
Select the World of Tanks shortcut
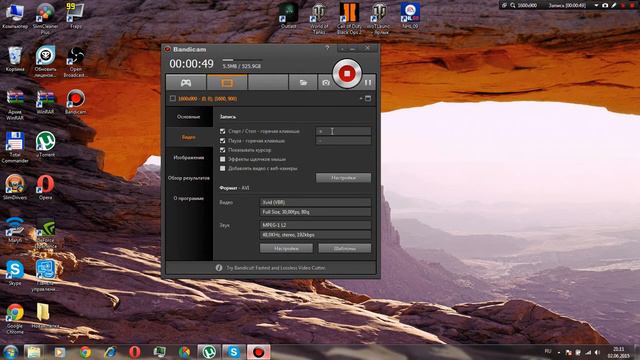pos(319,18)
